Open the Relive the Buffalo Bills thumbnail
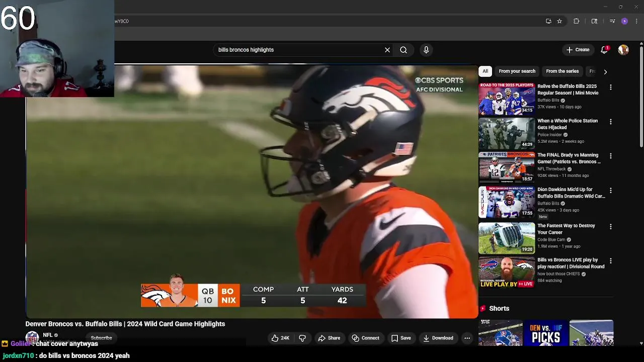The height and width of the screenshot is (362, 644). [x=507, y=99]
